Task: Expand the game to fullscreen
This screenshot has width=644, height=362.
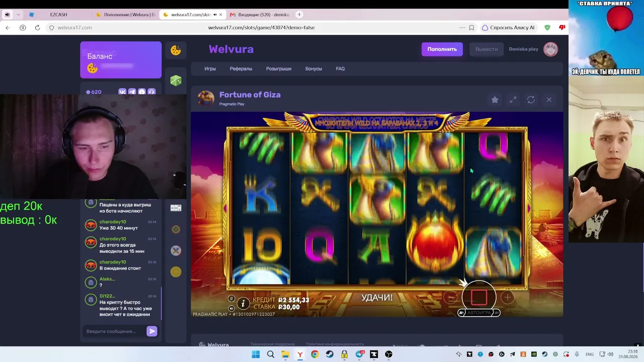Action: point(513,100)
